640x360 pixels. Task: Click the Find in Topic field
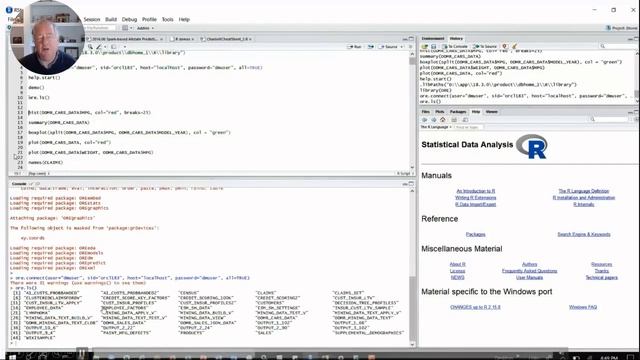coord(468,127)
